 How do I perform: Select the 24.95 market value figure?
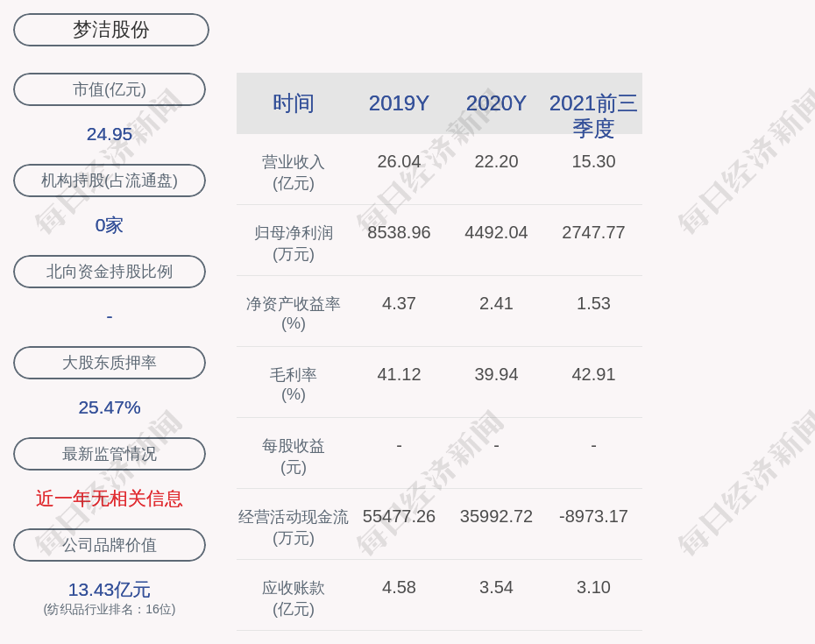click(110, 134)
